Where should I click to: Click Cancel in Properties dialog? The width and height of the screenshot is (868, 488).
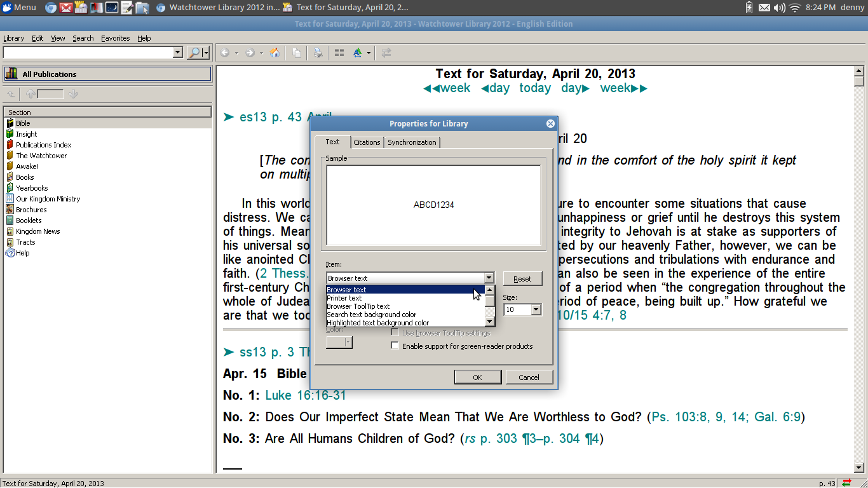tap(529, 377)
